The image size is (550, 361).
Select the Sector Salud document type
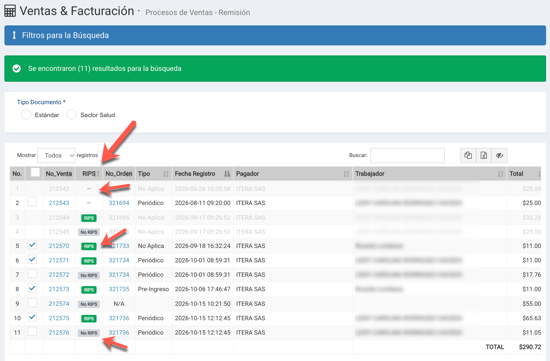[72, 115]
